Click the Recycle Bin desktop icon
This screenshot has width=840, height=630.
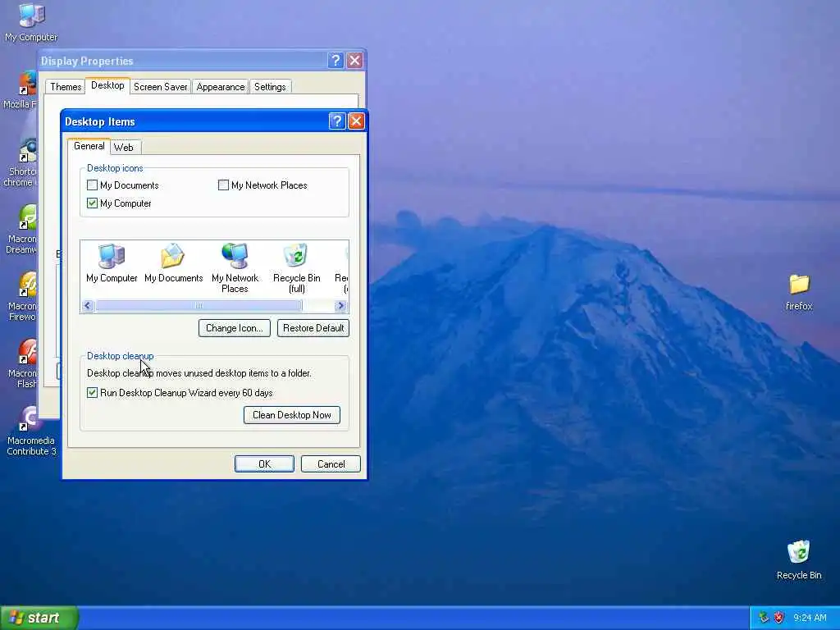(x=799, y=560)
